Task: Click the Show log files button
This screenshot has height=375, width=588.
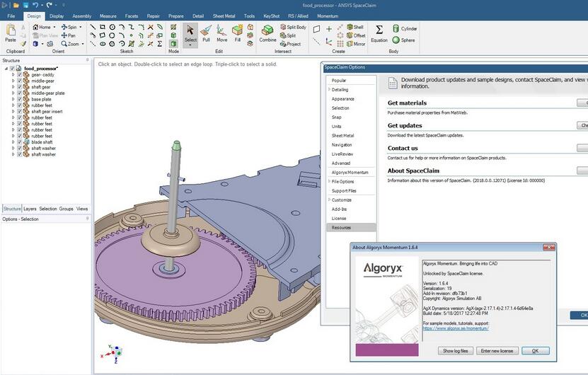Action: pos(455,351)
